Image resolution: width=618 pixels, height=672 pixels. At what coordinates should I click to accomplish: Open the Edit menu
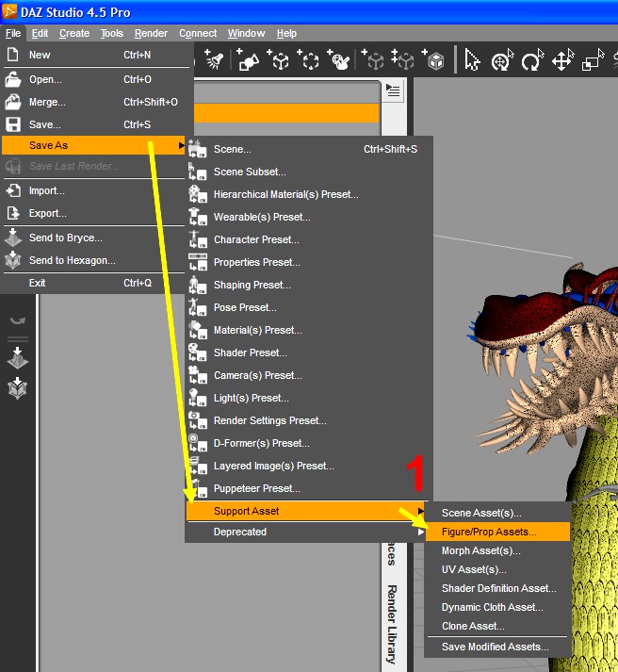40,33
